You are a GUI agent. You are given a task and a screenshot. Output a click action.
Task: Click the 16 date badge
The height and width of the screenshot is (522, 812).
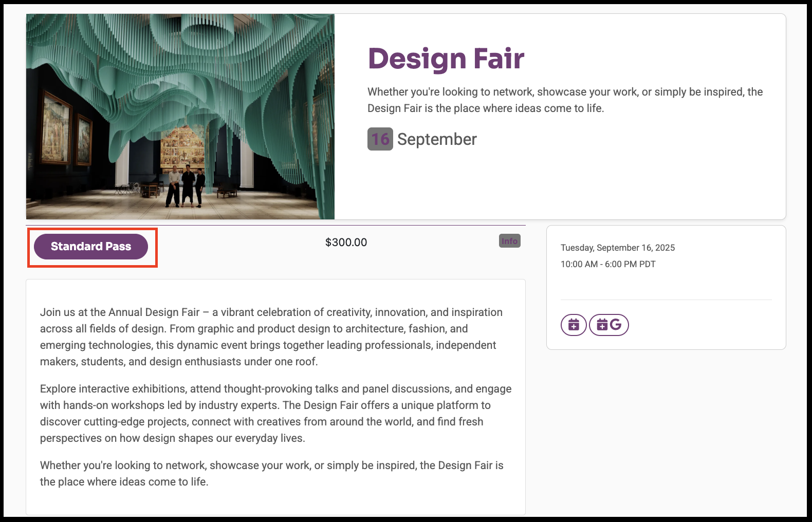(x=380, y=139)
